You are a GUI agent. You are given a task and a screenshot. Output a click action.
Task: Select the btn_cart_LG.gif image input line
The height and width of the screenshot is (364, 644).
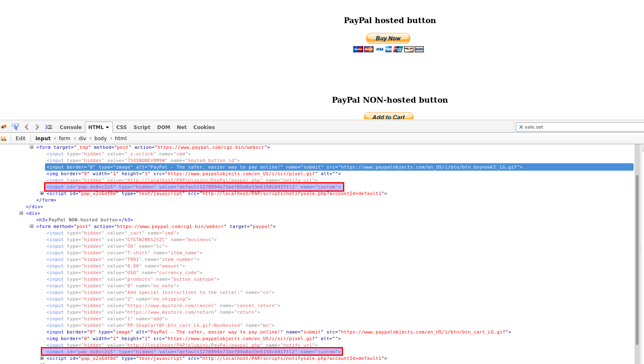click(x=279, y=332)
